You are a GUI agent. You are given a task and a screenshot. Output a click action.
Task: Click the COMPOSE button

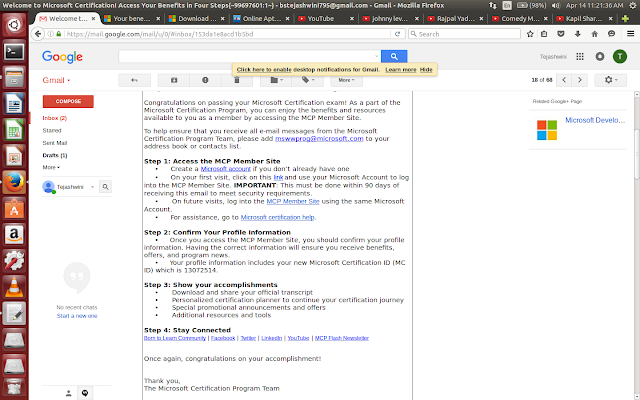[x=68, y=101]
